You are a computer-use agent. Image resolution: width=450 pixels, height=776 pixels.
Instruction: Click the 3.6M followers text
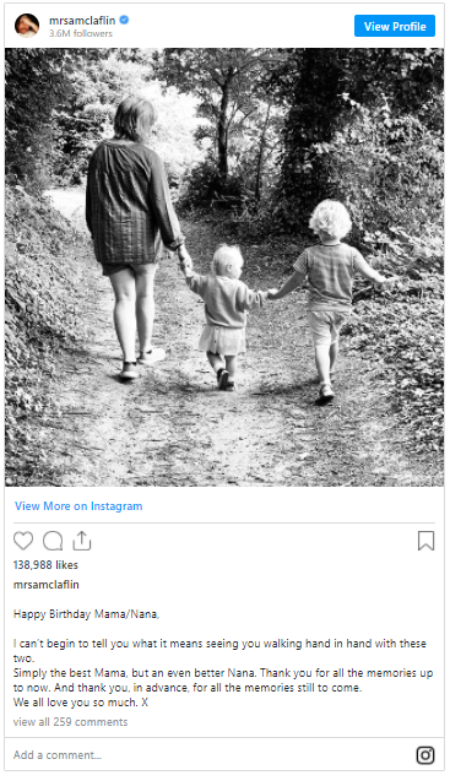click(81, 34)
